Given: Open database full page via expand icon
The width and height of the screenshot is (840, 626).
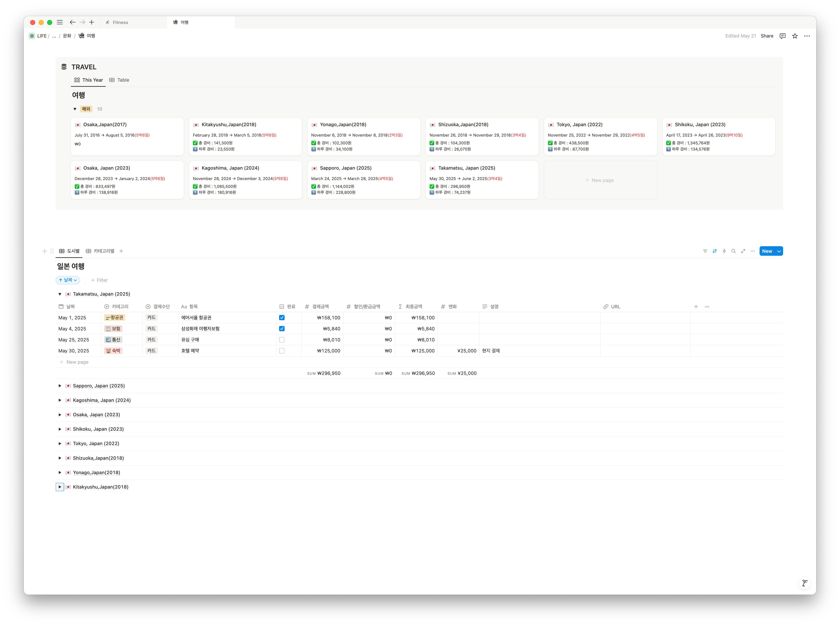Looking at the screenshot, I should tap(743, 251).
